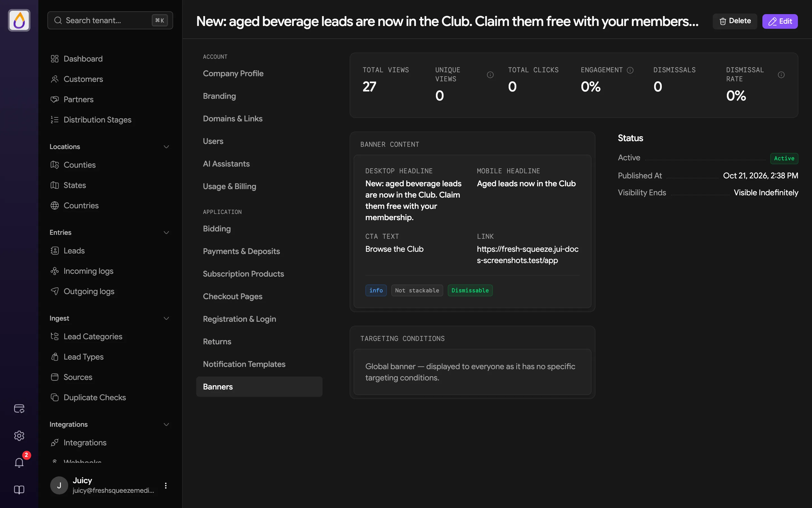Open the billing card icon in left rail
Image resolution: width=812 pixels, height=508 pixels.
19,409
